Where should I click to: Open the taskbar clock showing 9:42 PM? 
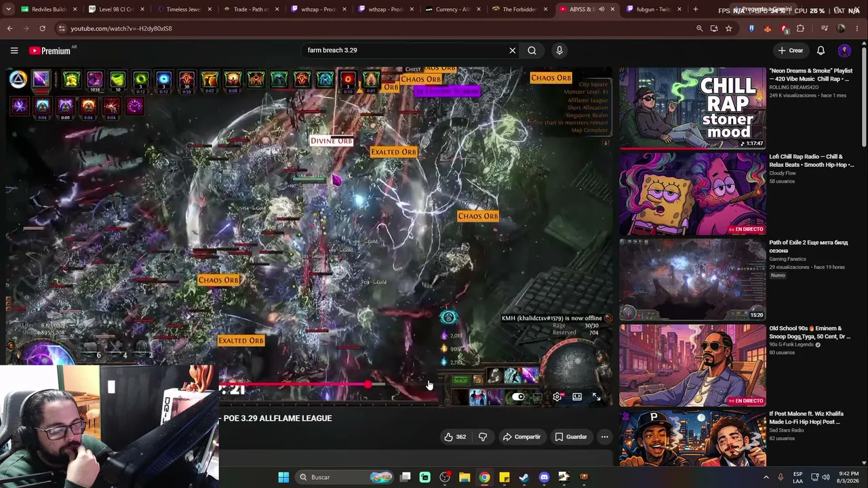(x=848, y=477)
